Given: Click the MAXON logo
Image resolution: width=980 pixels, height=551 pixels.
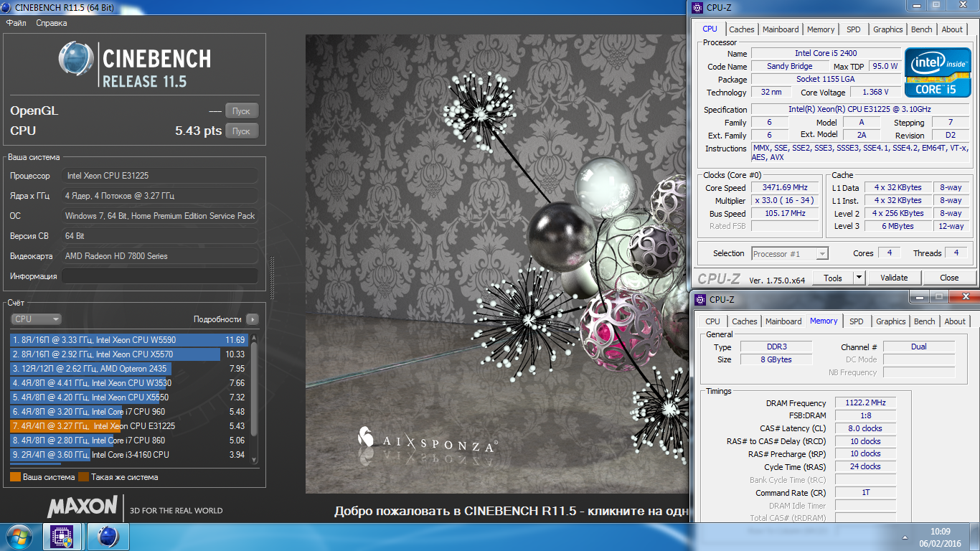Looking at the screenshot, I should tap(82, 507).
